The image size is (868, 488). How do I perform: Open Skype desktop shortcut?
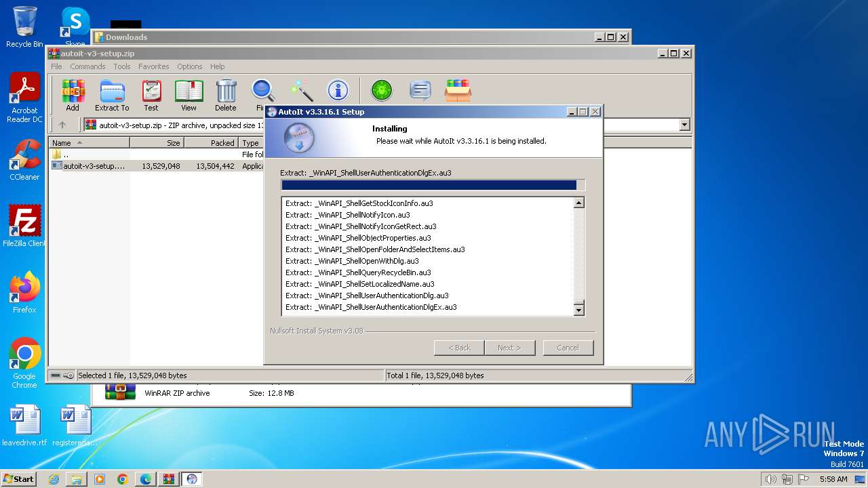75,27
